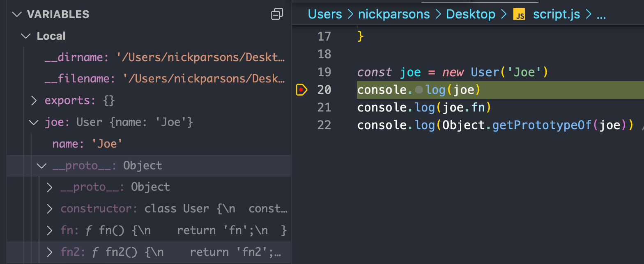Click the Desktop breadcrumb link
Viewport: 644px width, 264px height.
coord(471,14)
